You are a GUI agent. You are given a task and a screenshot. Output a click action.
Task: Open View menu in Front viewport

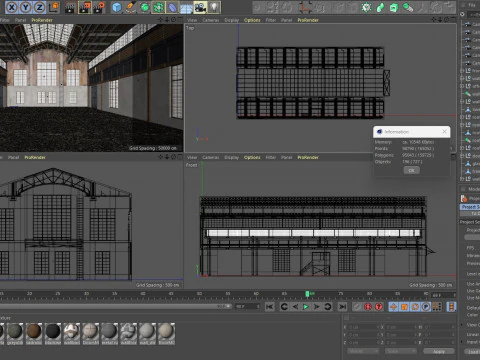(x=192, y=157)
